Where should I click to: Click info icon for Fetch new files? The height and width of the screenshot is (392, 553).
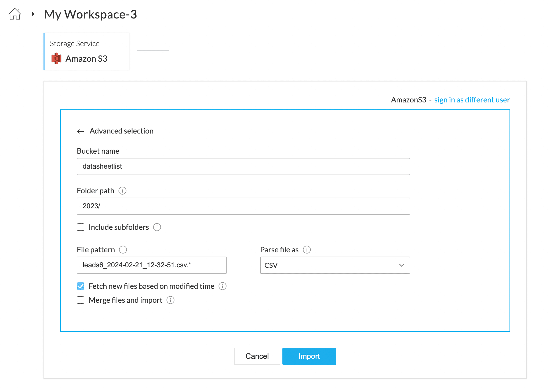click(223, 286)
